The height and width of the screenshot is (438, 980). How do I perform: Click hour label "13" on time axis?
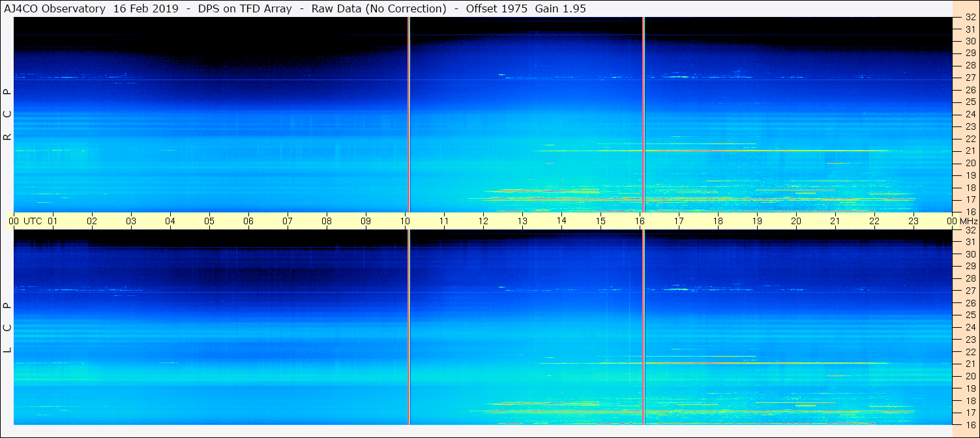point(522,221)
